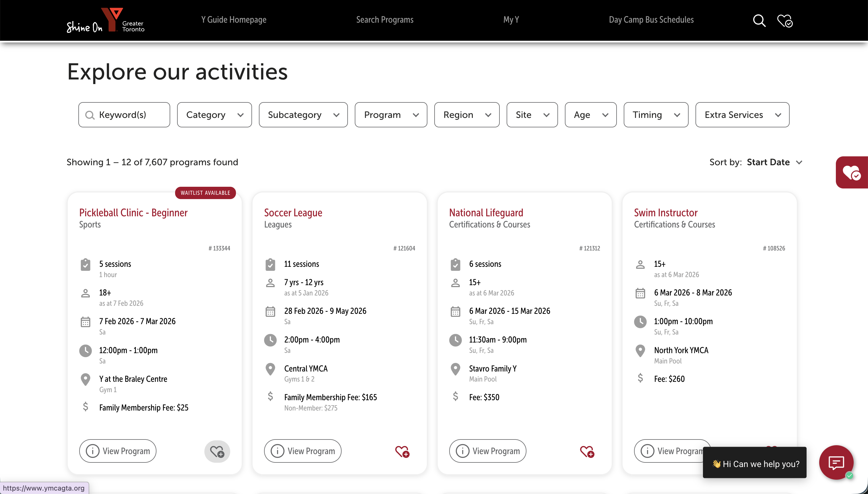Favourite the Pickleball Clinic program

click(217, 452)
